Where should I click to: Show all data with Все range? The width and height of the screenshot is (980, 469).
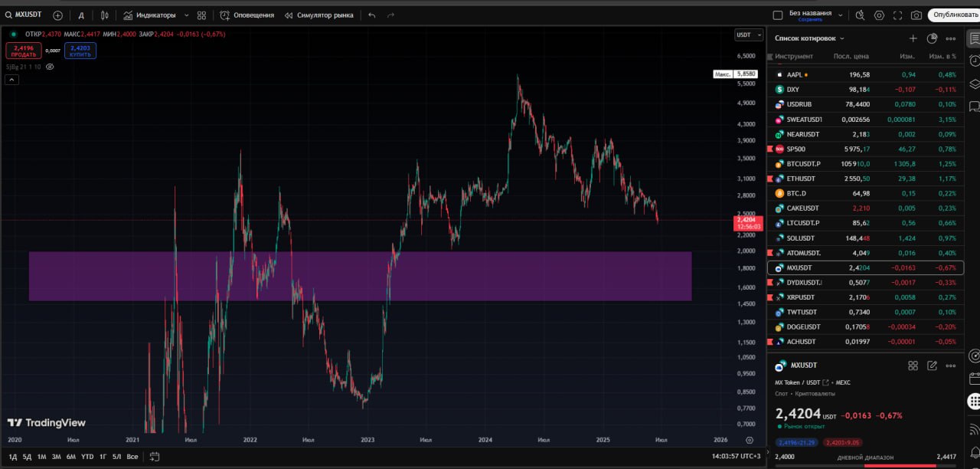[x=132, y=457]
